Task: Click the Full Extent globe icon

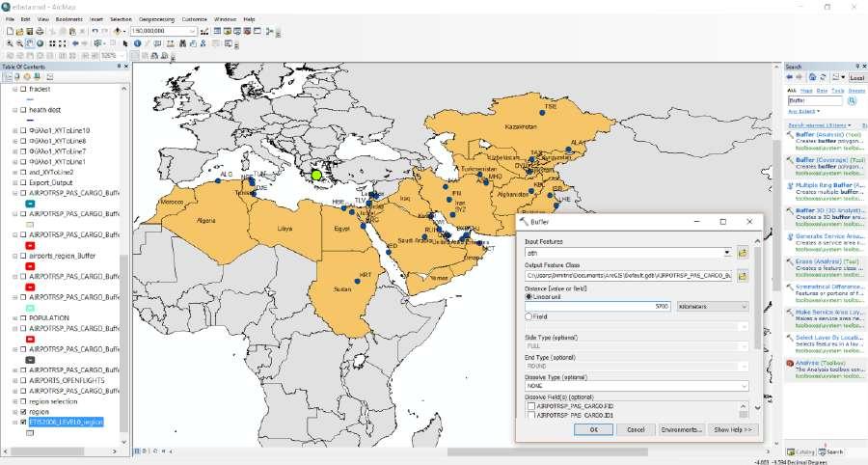Action: (40, 43)
